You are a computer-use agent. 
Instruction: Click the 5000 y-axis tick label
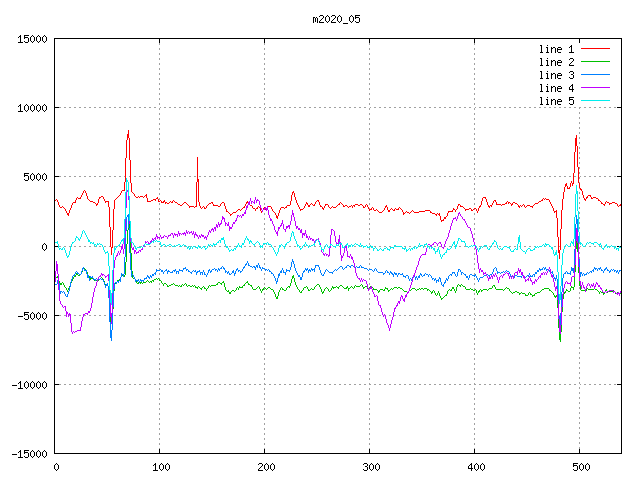tap(35, 177)
